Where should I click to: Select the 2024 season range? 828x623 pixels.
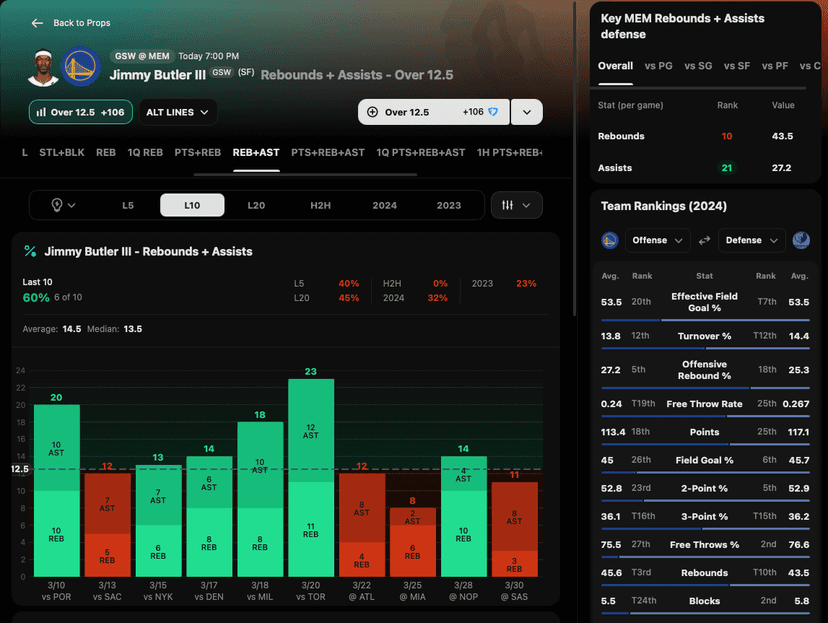[x=384, y=205]
